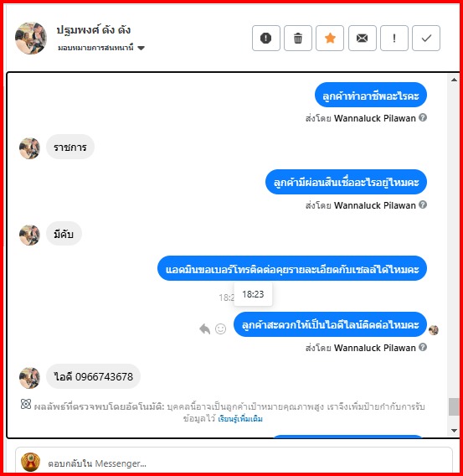Delete conversation with trash icon
The image size is (463, 476).
(x=298, y=38)
